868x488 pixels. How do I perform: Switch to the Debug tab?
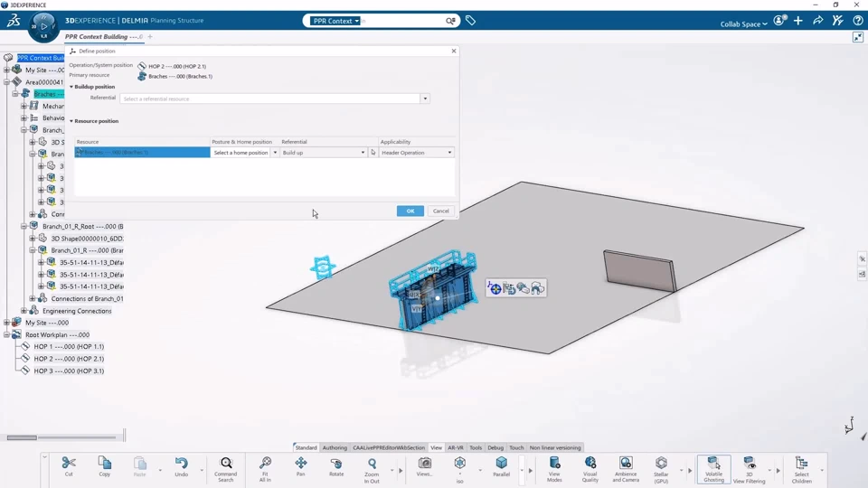pos(495,447)
